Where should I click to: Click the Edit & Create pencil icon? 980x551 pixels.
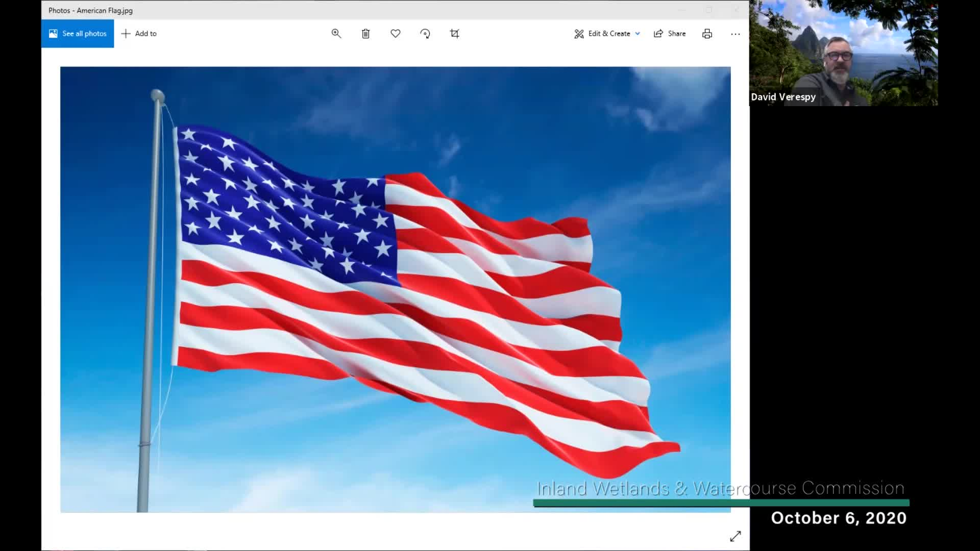(579, 34)
